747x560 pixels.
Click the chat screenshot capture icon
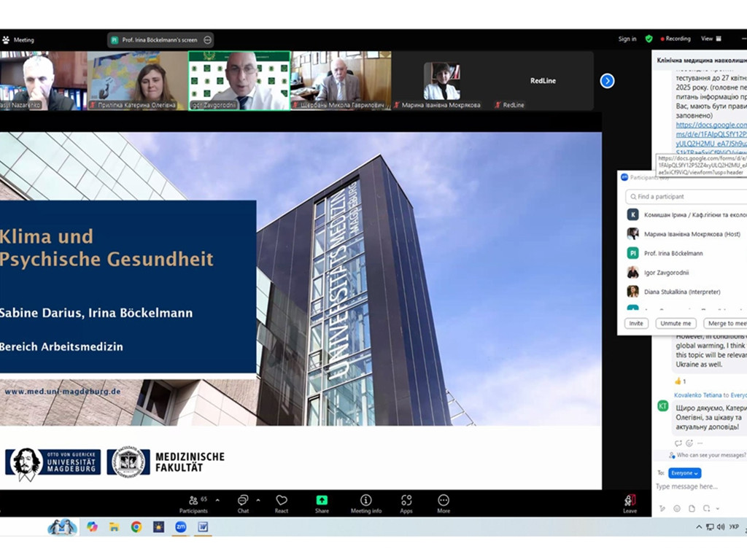tap(706, 508)
